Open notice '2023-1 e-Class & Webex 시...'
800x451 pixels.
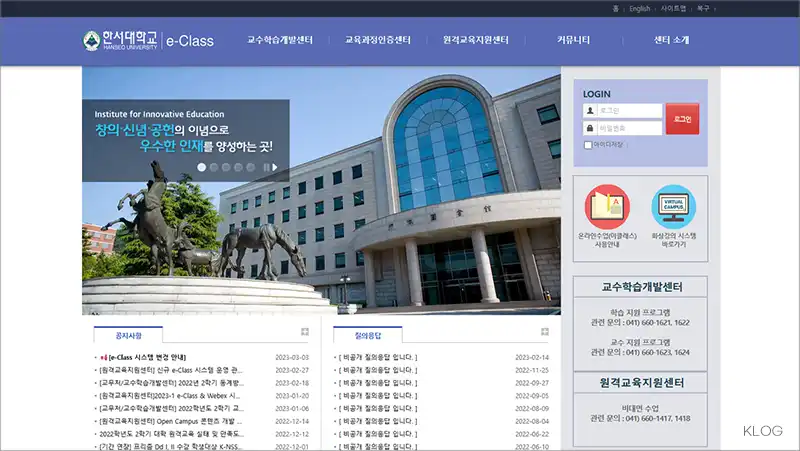tap(170, 395)
